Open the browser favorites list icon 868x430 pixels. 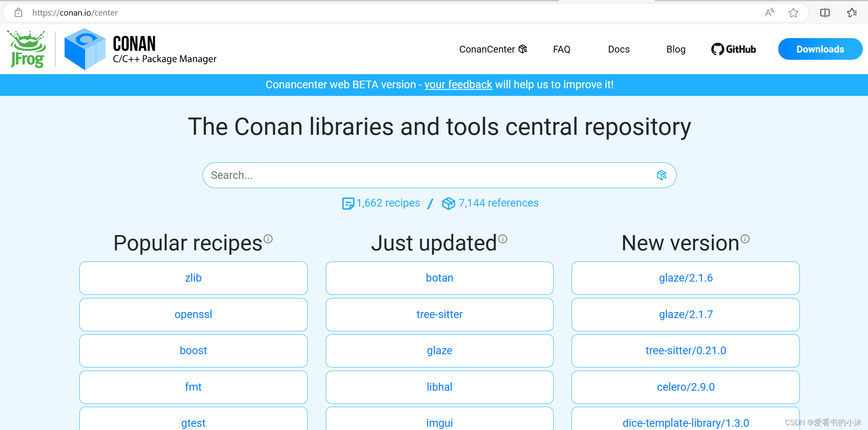tap(852, 13)
